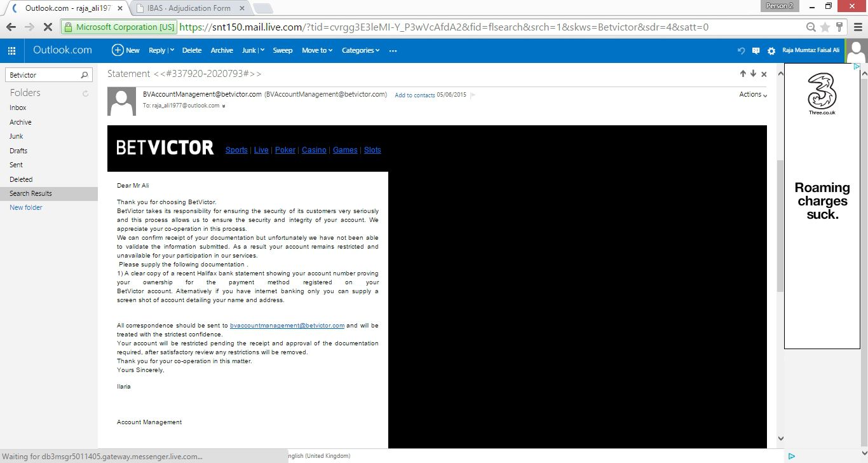Screen dimensions: 868x463
Task: Expand recipient details arrow next to To address
Action: (x=224, y=106)
